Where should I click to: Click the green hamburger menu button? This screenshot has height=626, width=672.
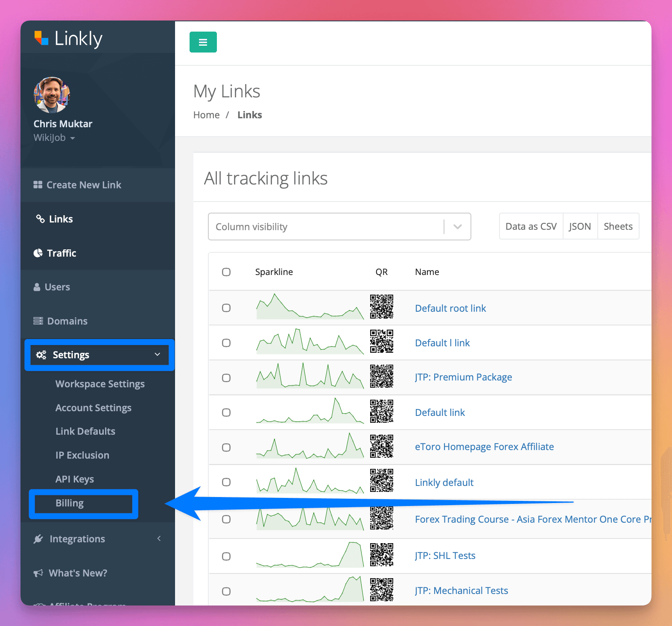[x=203, y=42]
